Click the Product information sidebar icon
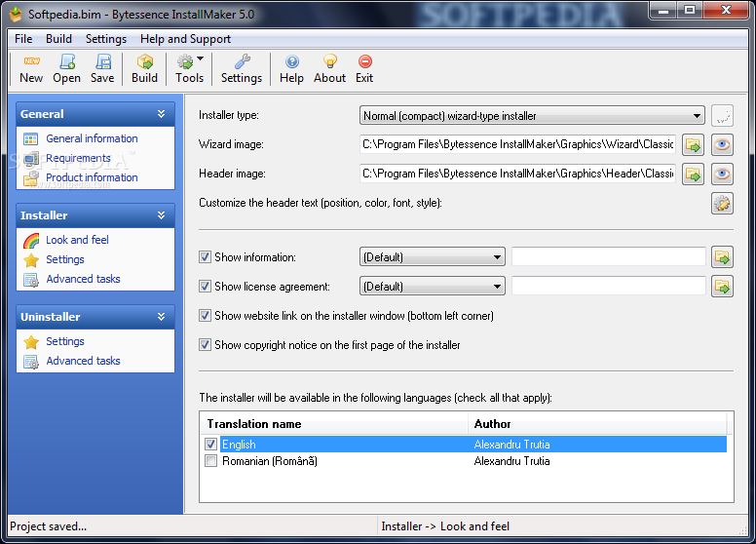 pyautogui.click(x=31, y=178)
